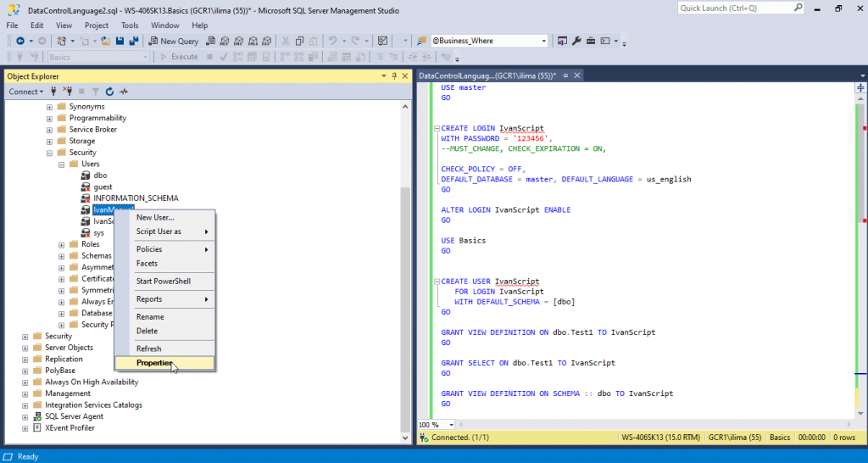This screenshot has width=868, height=463.
Task: Expand the Programmability folder node
Action: (49, 119)
